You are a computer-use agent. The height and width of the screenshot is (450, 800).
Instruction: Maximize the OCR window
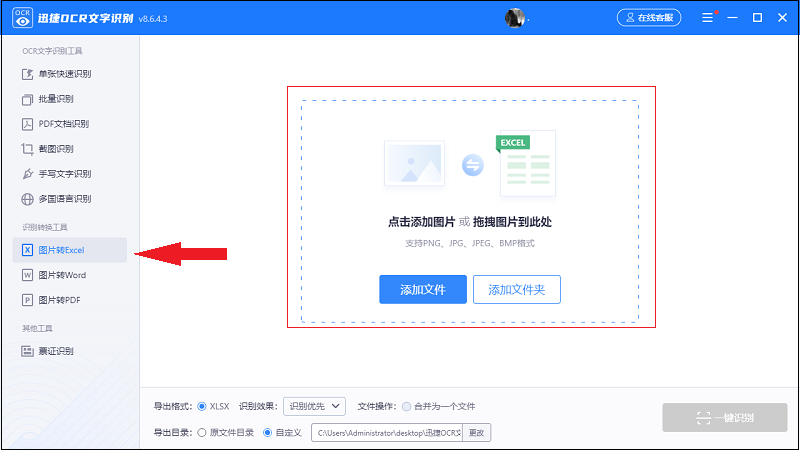(x=757, y=18)
